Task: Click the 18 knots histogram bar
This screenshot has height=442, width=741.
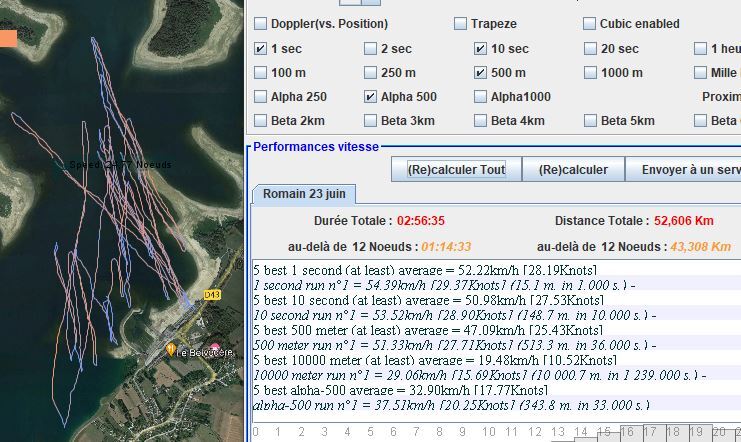Action: point(677,433)
